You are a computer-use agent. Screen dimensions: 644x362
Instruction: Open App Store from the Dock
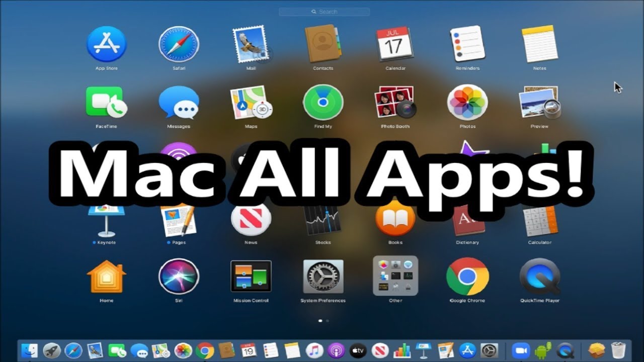click(467, 350)
